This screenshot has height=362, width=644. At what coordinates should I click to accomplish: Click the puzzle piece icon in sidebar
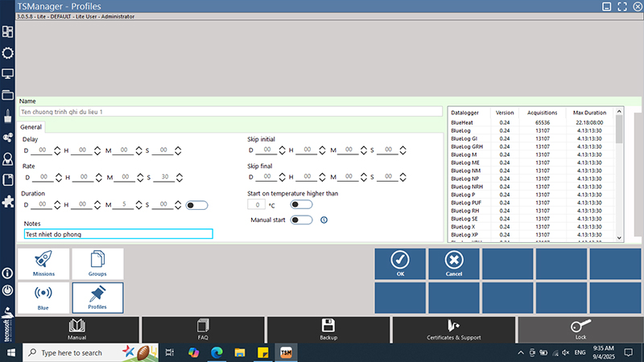(x=8, y=201)
